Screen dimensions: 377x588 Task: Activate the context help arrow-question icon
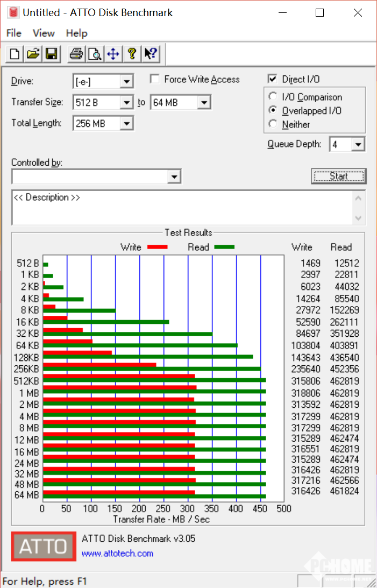coord(150,54)
